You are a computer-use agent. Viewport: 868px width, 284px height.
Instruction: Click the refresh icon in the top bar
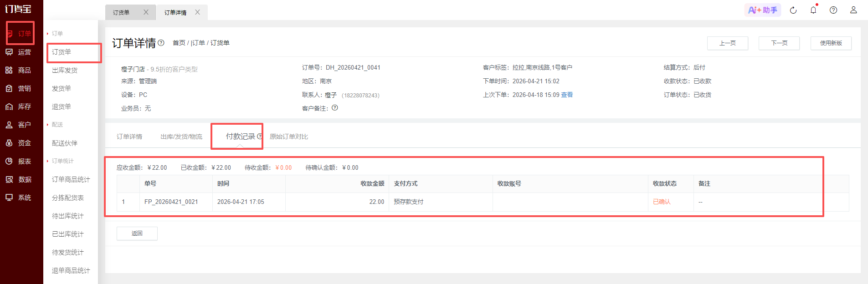click(x=793, y=10)
